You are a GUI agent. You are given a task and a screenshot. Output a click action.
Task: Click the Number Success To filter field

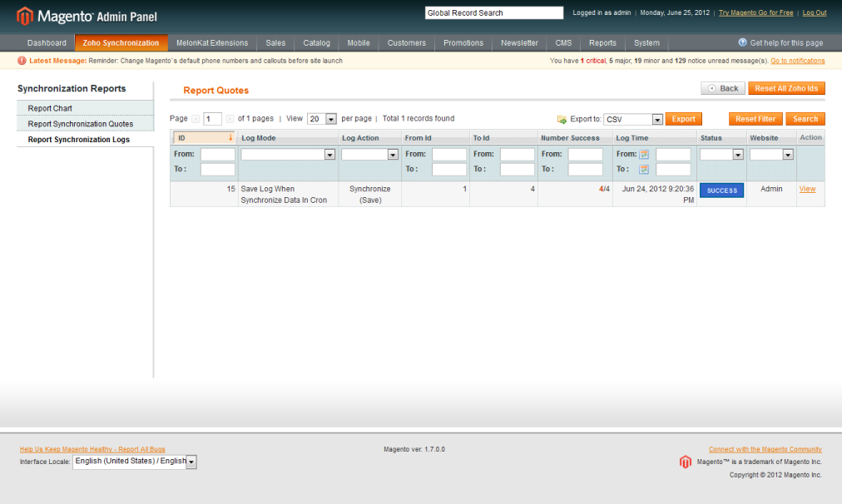point(585,170)
